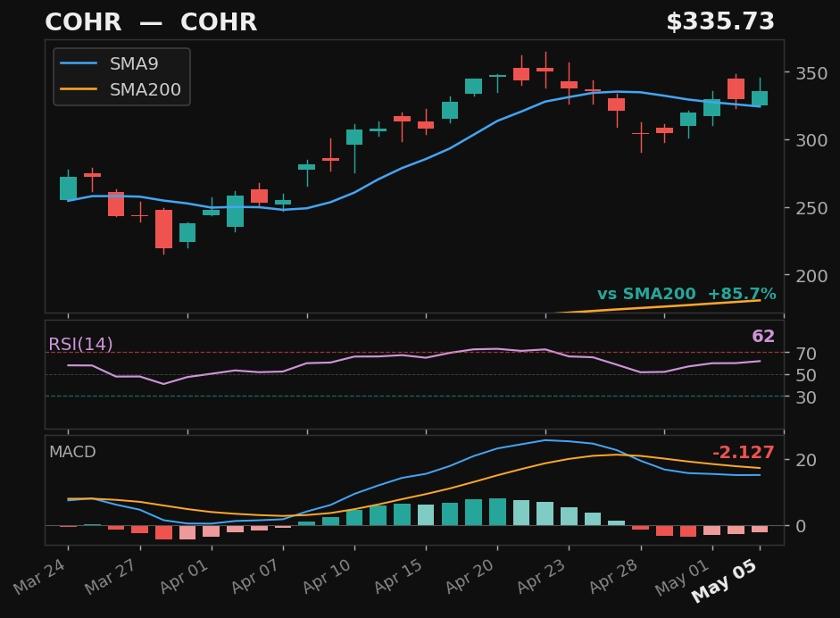Click the RSI 30 axis label

(806, 397)
